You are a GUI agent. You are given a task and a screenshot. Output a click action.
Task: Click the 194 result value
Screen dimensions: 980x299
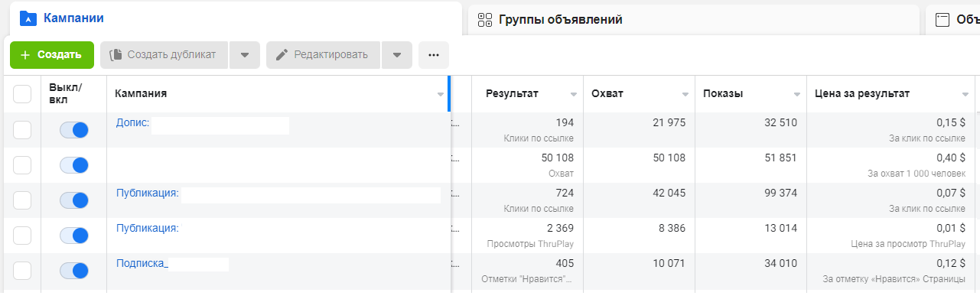coord(565,122)
